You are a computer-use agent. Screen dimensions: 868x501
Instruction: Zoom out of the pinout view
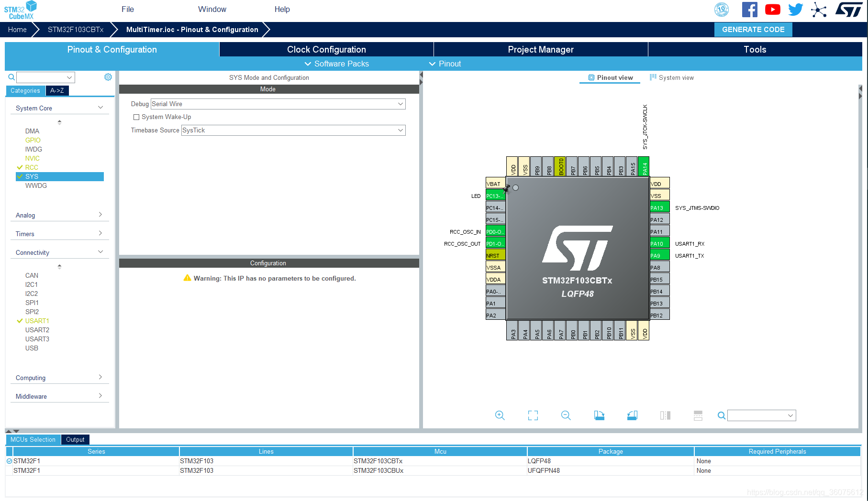tap(566, 415)
